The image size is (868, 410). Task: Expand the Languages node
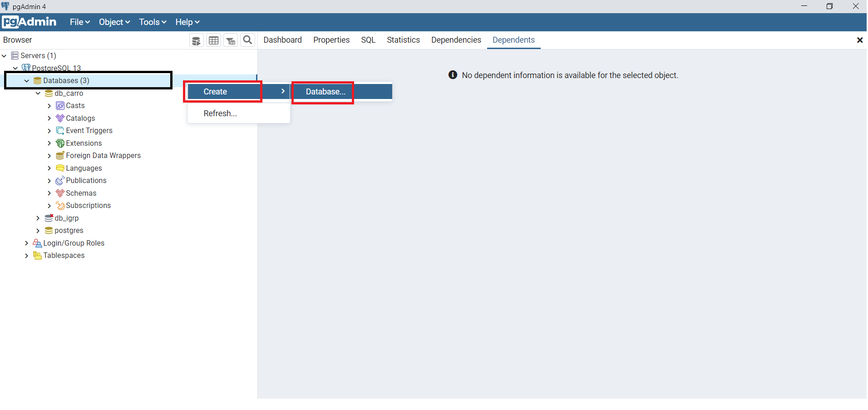pos(49,168)
